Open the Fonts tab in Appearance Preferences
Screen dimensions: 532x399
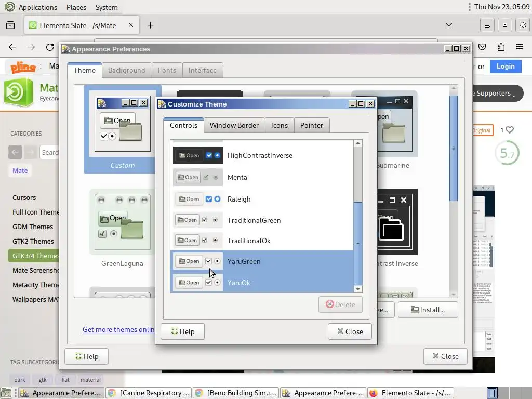click(167, 70)
